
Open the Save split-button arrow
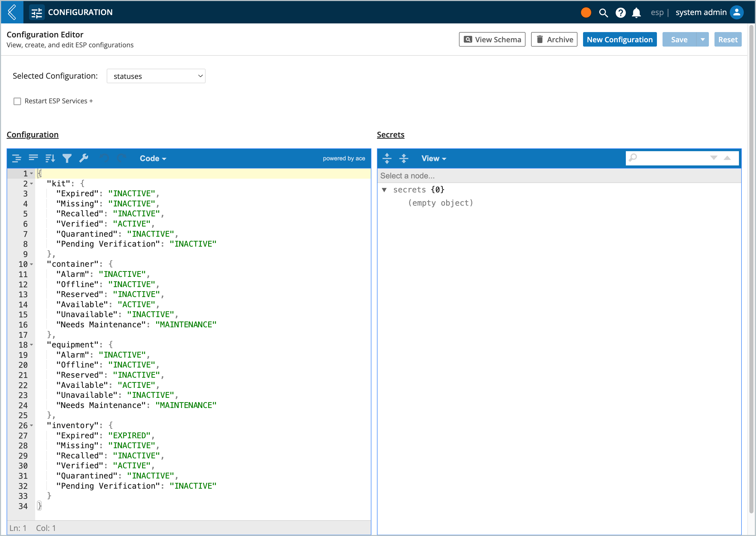click(x=703, y=40)
